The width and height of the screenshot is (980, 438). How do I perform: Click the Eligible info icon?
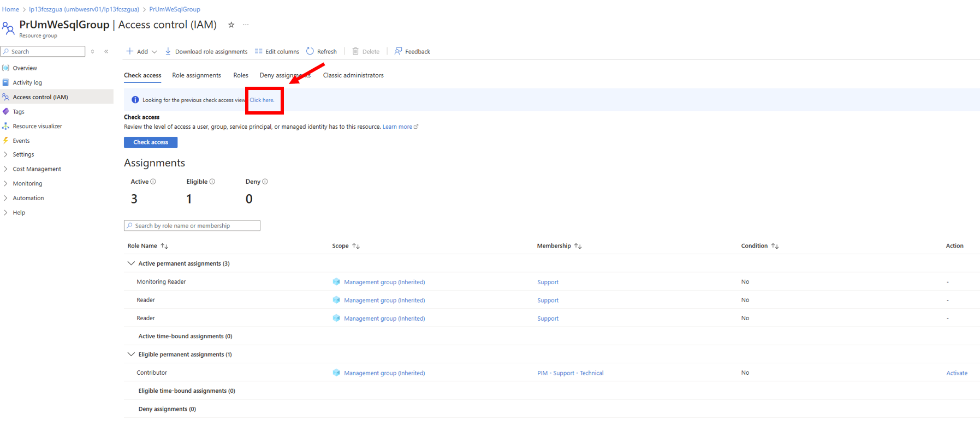pyautogui.click(x=212, y=182)
